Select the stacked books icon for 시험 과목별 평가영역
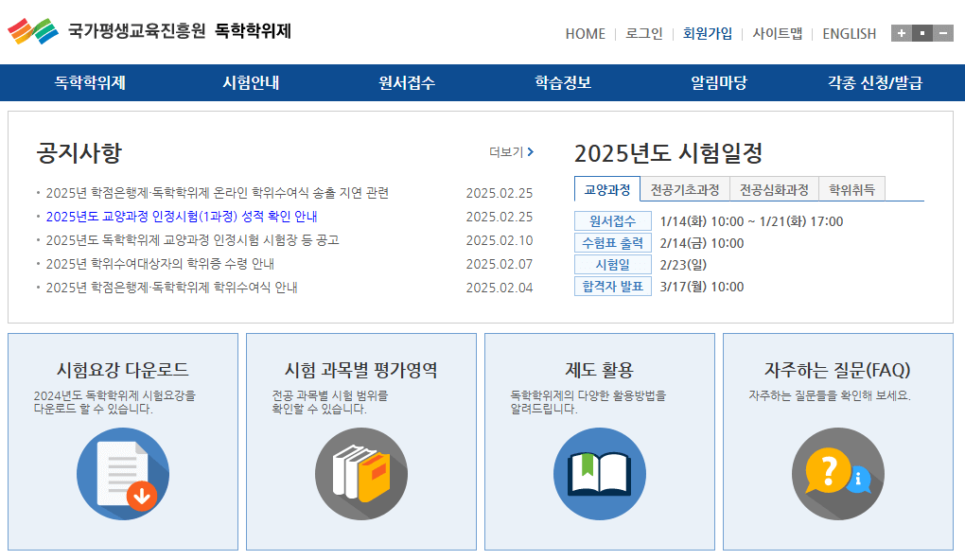Screen dimensions: 965x560 click(360, 473)
